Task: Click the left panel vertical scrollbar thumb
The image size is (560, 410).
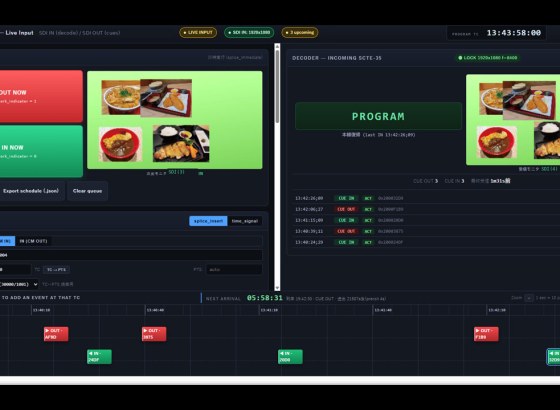Action: tap(277, 86)
